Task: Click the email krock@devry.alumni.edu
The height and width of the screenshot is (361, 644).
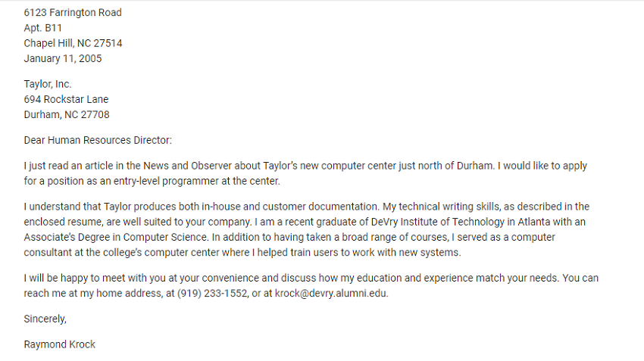Action: [331, 294]
